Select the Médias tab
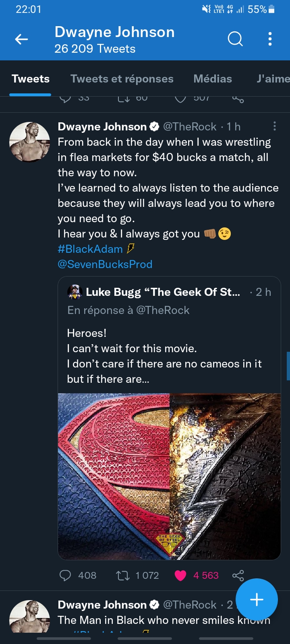This screenshot has height=644, width=290. pyautogui.click(x=213, y=79)
